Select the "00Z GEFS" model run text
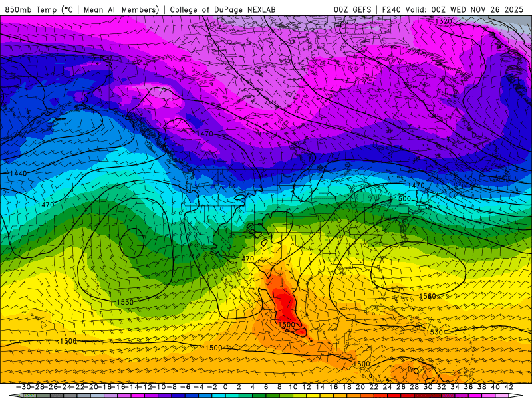The image size is (532, 399). pos(352,9)
